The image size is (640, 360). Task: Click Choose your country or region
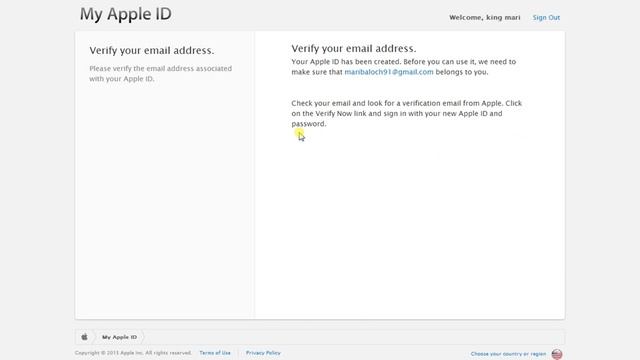point(508,354)
